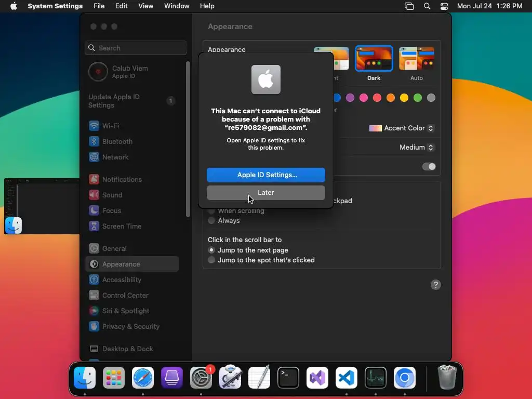Open the Accent Color highlight dropdown
The height and width of the screenshot is (399, 532).
(x=402, y=128)
